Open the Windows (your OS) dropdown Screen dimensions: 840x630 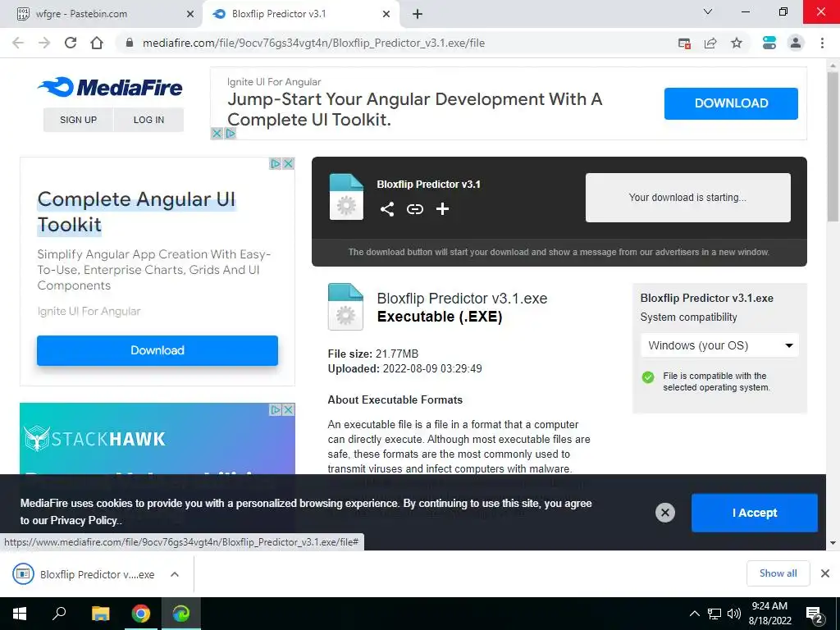click(719, 345)
